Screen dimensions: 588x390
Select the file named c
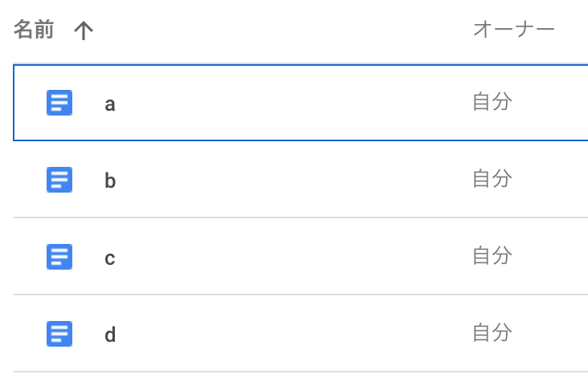click(x=110, y=258)
